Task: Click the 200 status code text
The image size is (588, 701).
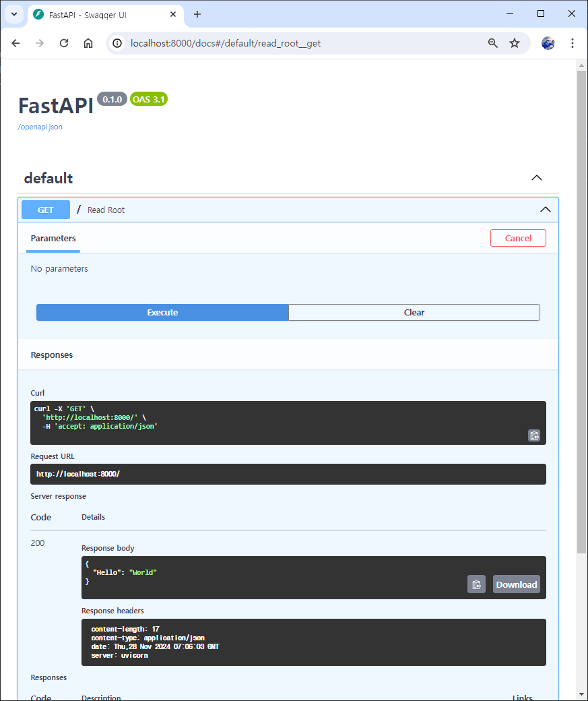Action: tap(38, 543)
